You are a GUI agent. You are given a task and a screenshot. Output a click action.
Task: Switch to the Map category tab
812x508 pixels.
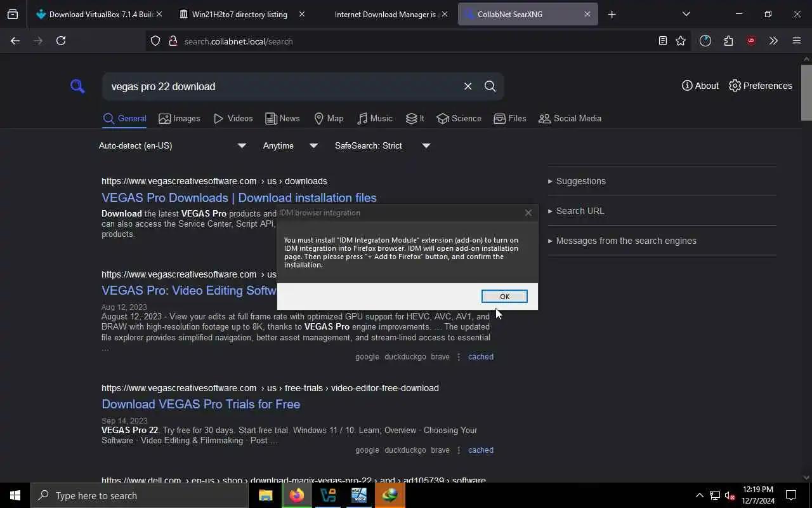[x=329, y=118]
